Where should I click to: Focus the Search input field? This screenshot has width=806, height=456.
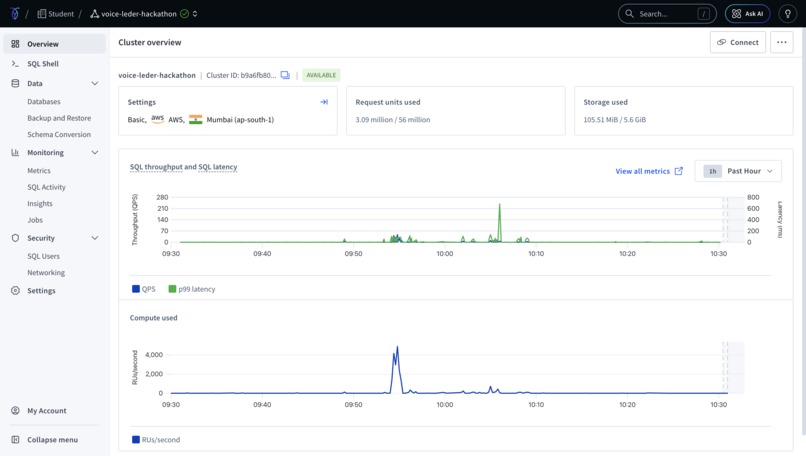[667, 14]
